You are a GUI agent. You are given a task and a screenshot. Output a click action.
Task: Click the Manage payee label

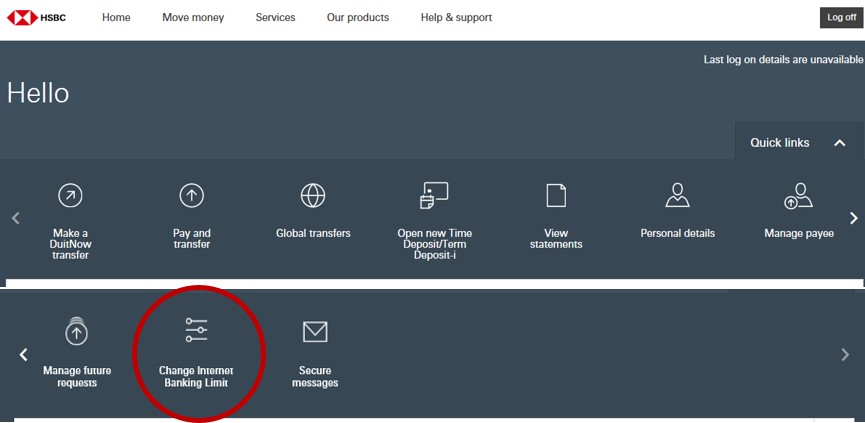(798, 233)
